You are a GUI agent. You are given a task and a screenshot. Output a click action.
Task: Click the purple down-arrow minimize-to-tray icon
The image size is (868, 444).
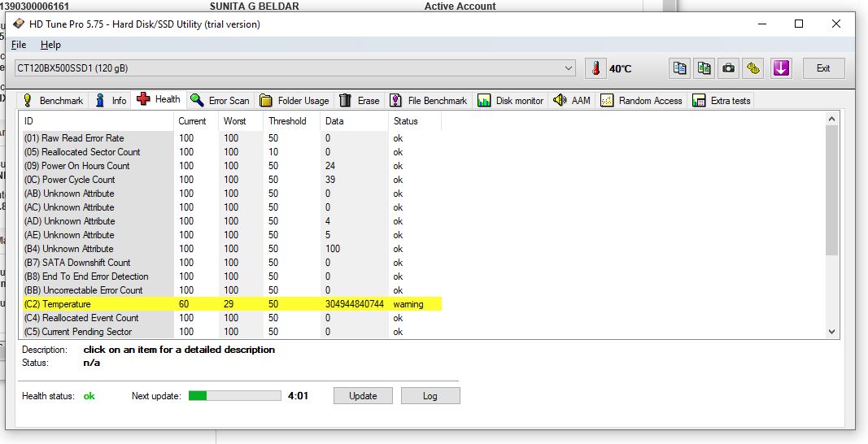[x=780, y=68]
